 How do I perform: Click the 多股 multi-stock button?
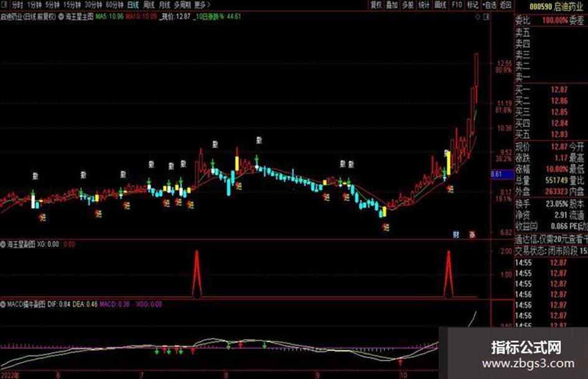(408, 5)
